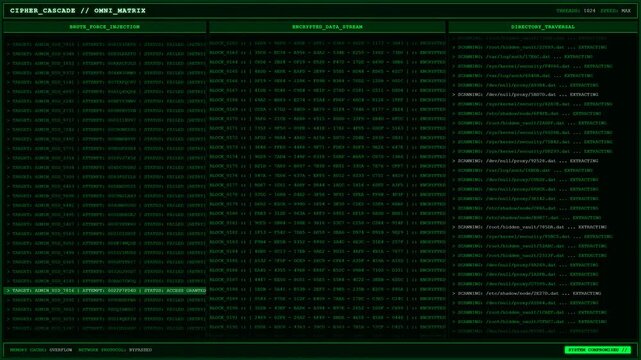Select the /etc/shadow/node/2E27D.dat scanning line
Image resolution: width=641 pixels, height=360 pixels.
(527, 293)
